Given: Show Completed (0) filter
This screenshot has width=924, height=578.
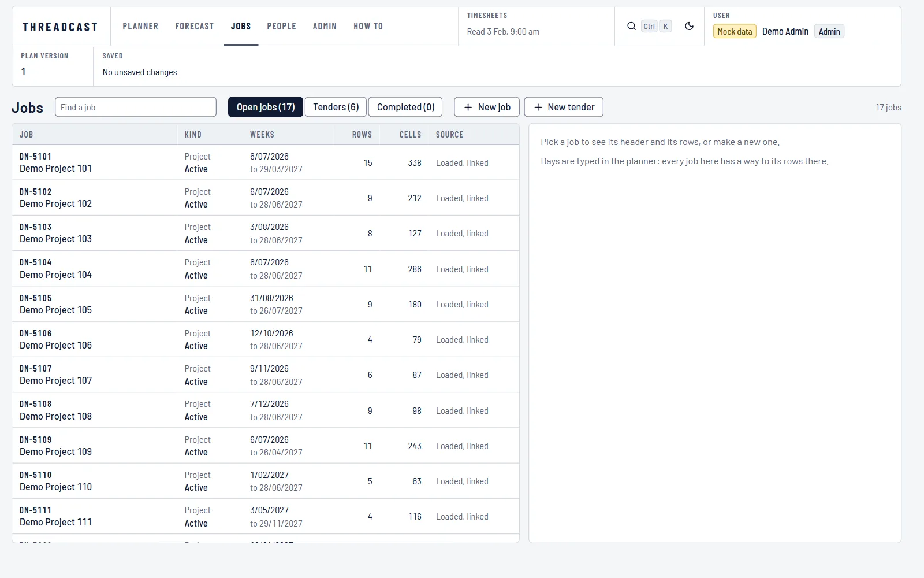Looking at the screenshot, I should pos(405,107).
